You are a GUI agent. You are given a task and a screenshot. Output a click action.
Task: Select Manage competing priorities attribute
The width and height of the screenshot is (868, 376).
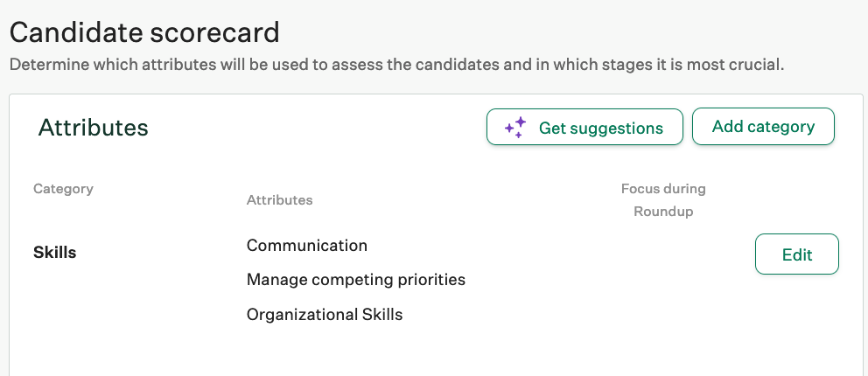[356, 280]
